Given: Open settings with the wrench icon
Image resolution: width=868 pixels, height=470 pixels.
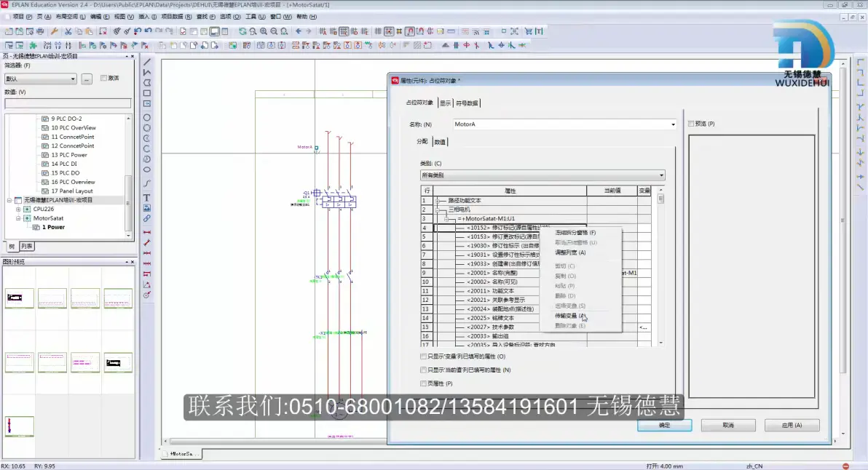Looking at the screenshot, I should [54, 31].
